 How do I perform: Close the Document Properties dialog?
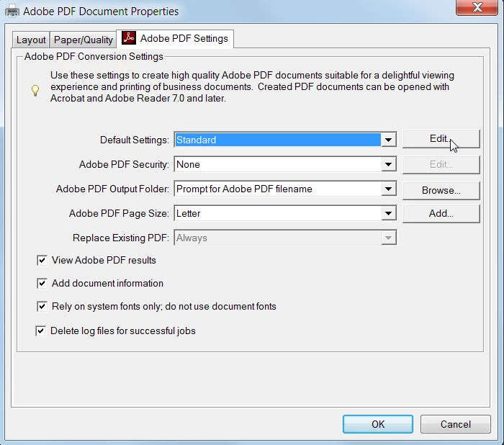click(x=477, y=7)
